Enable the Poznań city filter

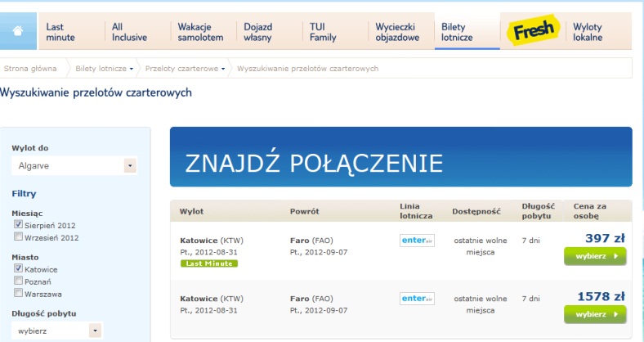pos(18,281)
